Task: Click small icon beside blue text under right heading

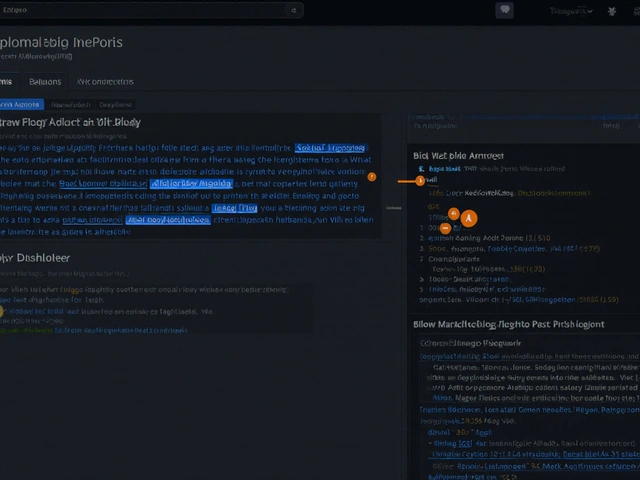Action: (421, 169)
